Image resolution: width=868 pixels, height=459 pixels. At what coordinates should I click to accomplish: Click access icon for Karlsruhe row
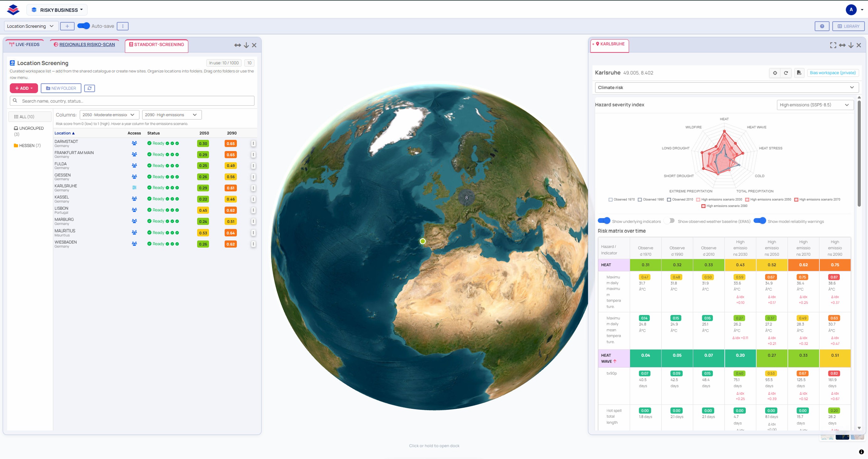pos(134,187)
